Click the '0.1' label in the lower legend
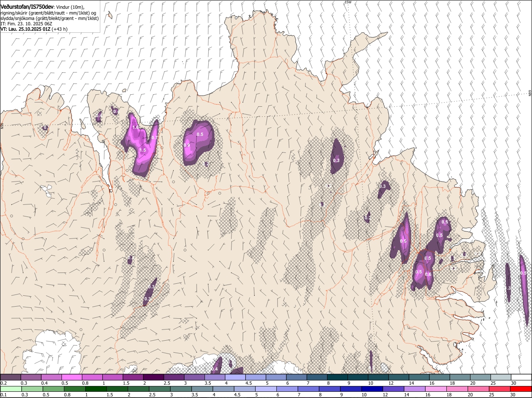532x398 pixels. click(3, 395)
